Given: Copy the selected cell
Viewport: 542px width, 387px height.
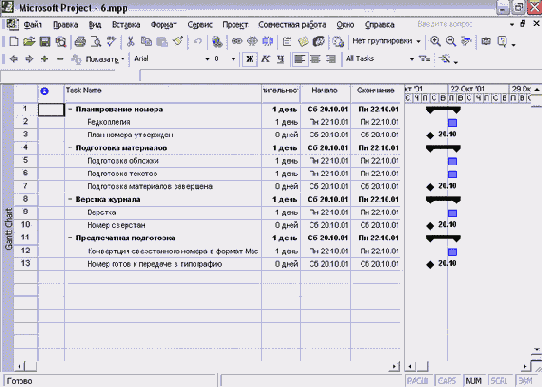Looking at the screenshot, I should point(146,42).
